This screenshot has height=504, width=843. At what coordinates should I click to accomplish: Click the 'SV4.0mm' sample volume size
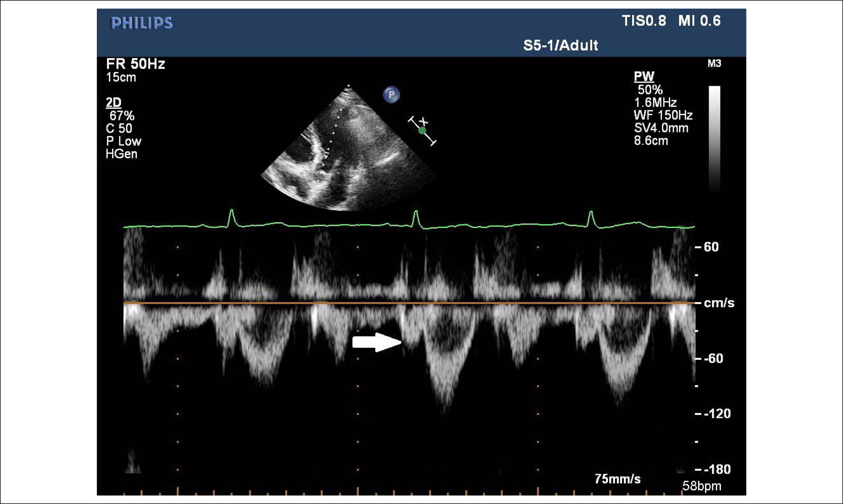click(661, 128)
